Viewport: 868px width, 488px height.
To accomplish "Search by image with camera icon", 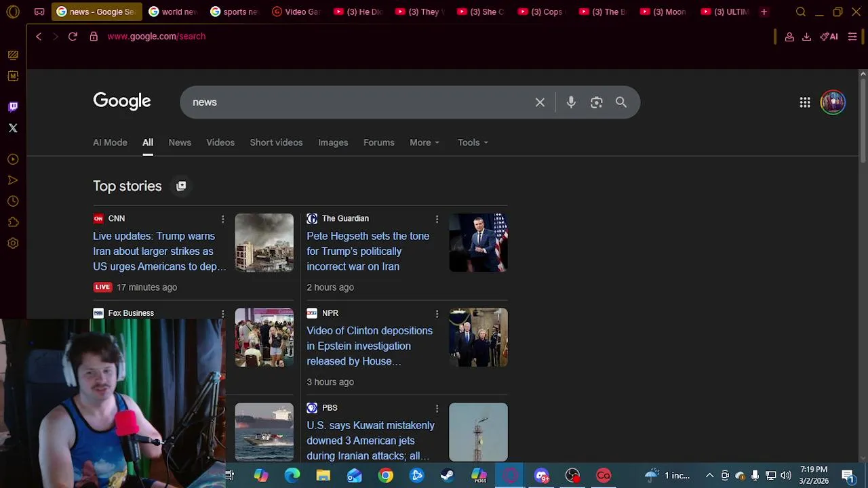I will [596, 102].
